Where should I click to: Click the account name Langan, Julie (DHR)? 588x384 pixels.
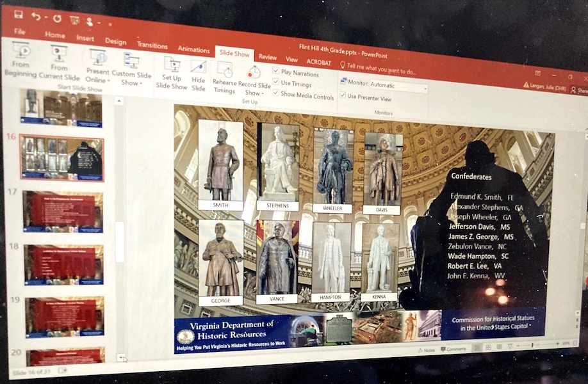pos(548,87)
